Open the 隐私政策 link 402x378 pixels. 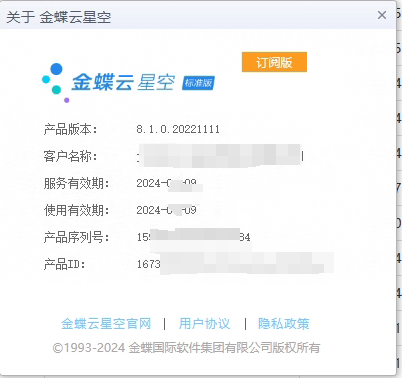284,324
